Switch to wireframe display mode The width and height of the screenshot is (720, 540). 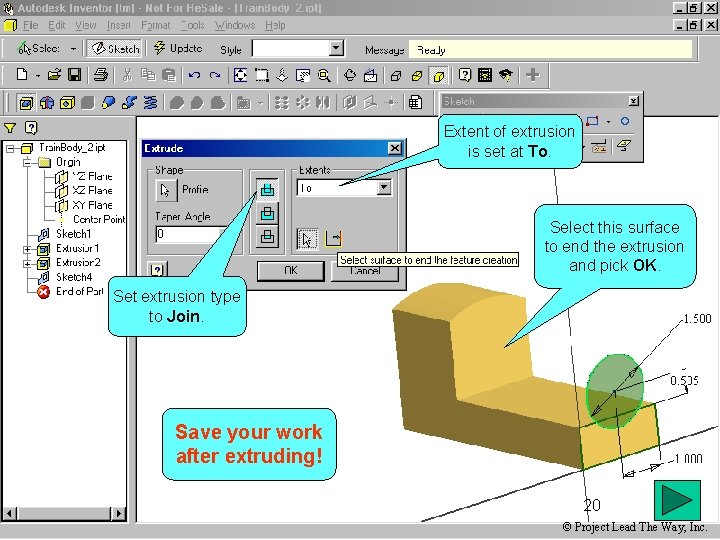click(x=396, y=75)
